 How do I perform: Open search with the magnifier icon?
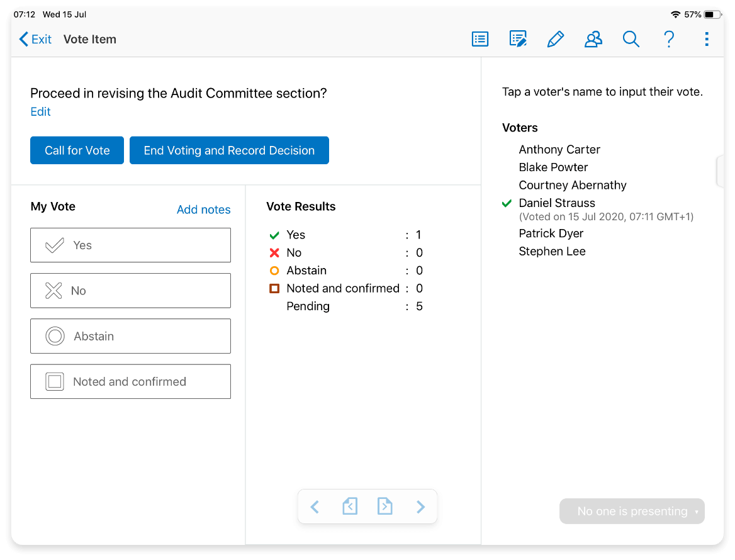click(x=631, y=39)
